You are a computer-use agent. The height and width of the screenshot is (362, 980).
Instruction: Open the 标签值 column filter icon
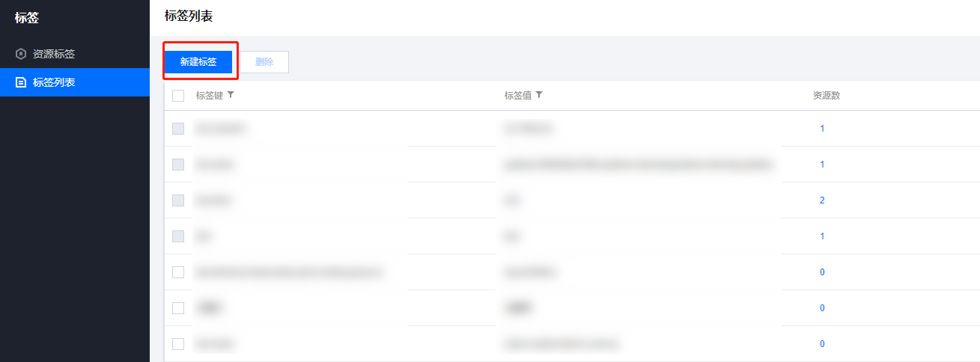point(539,95)
